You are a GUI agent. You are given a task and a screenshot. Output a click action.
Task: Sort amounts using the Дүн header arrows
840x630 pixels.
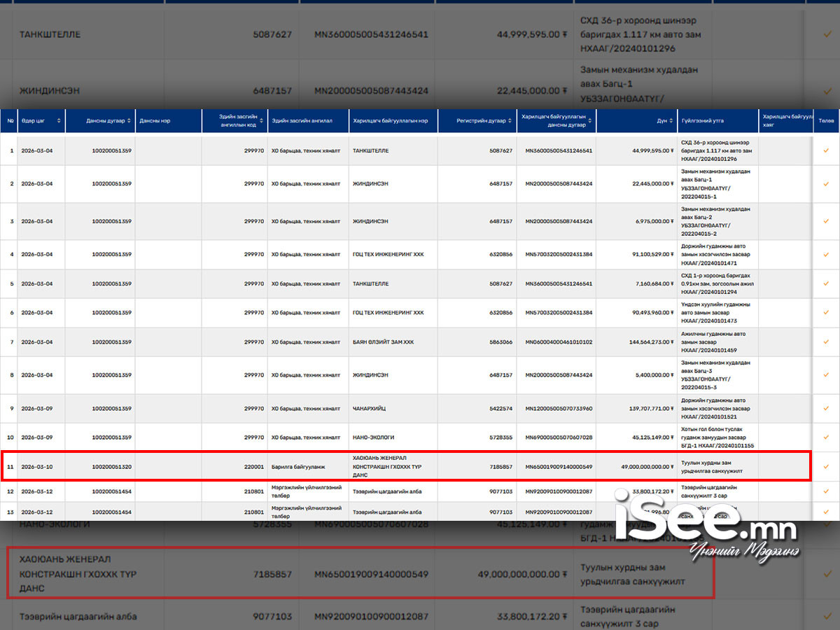[672, 121]
